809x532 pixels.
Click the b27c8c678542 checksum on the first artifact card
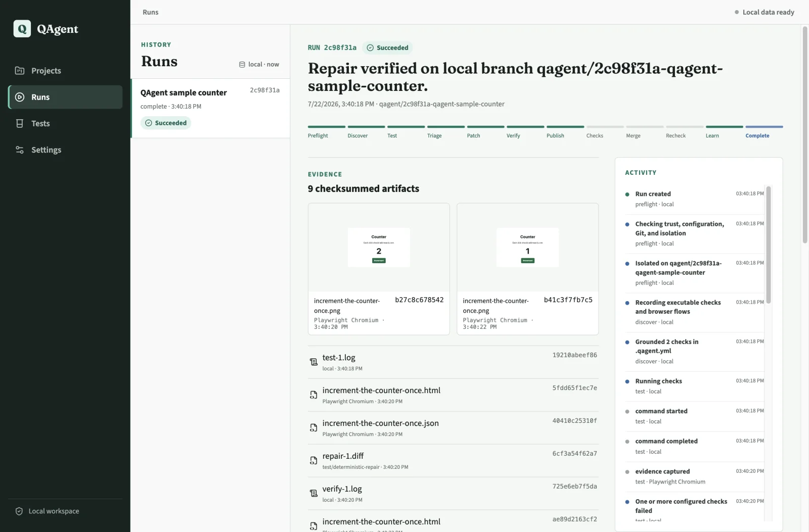click(419, 300)
